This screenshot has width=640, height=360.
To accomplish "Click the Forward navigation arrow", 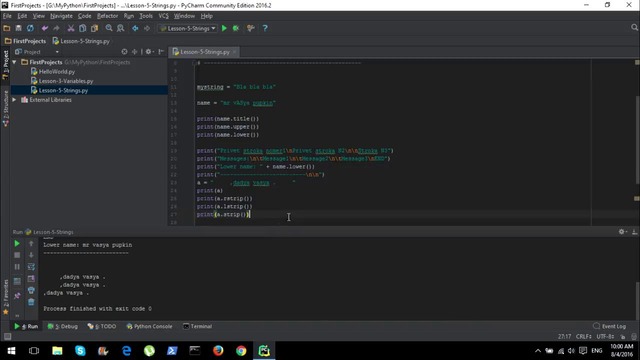I will [147, 28].
